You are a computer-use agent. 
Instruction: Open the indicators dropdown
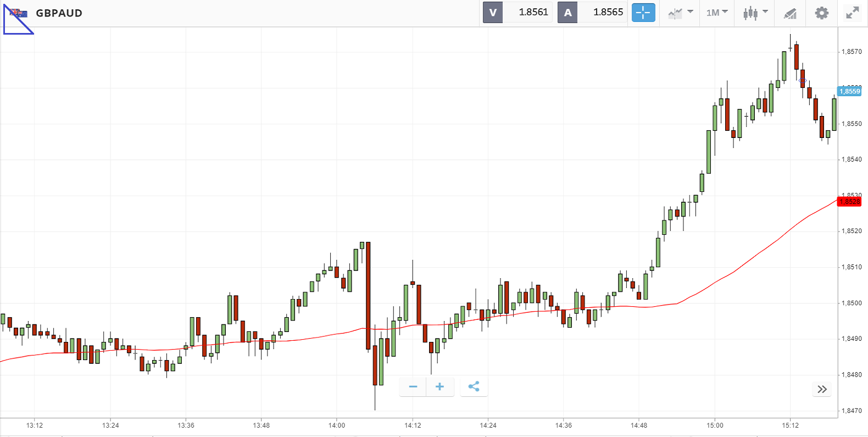[x=680, y=13]
